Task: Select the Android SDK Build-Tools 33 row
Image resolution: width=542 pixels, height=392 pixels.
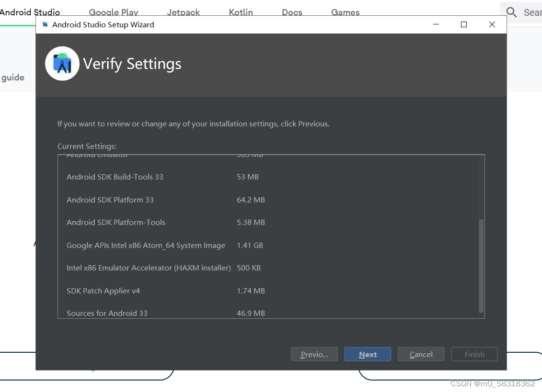Action: (x=271, y=177)
